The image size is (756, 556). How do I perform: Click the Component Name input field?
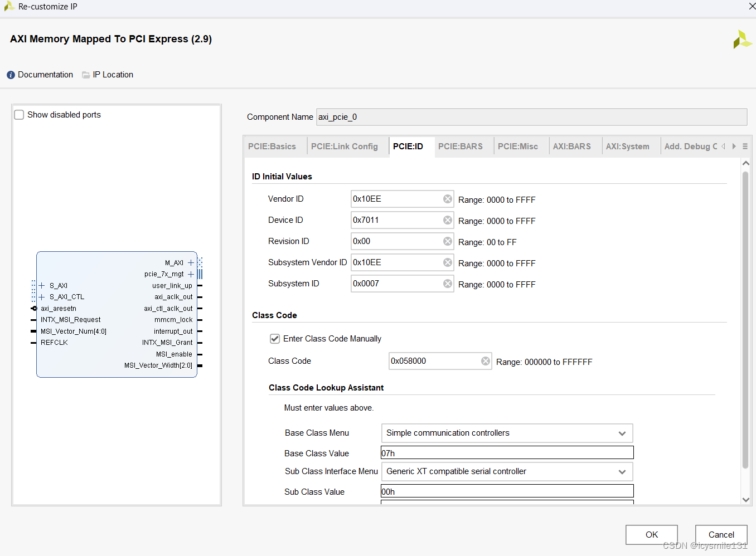[x=530, y=117]
